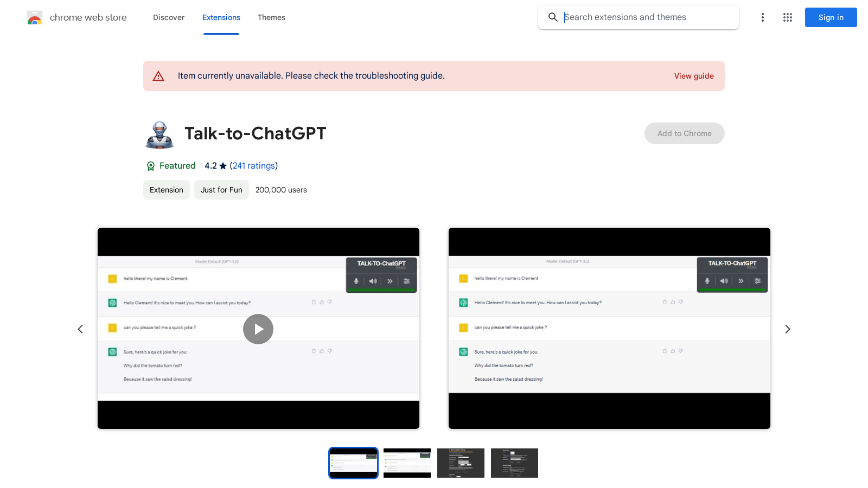
Task: Open the View guide link
Action: coord(694,76)
